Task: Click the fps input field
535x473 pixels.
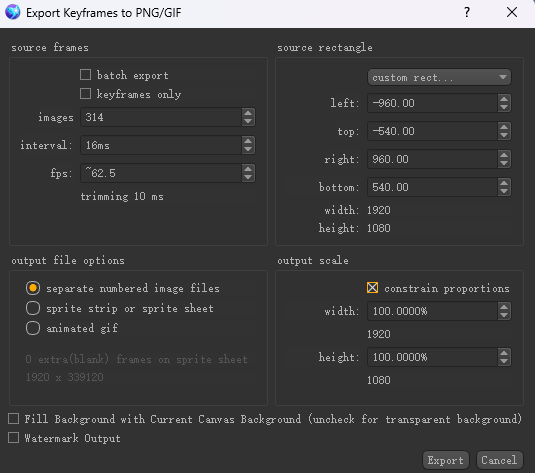Action: pos(161,173)
